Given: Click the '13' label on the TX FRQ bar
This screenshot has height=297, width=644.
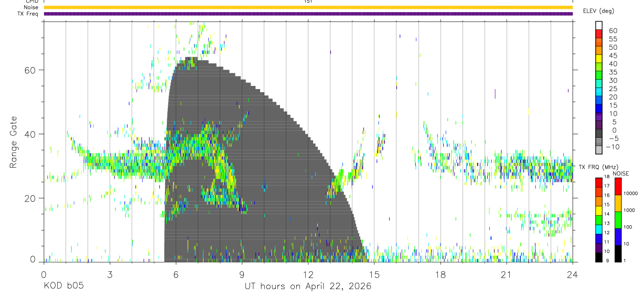Looking at the screenshot, I should tap(606, 224).
